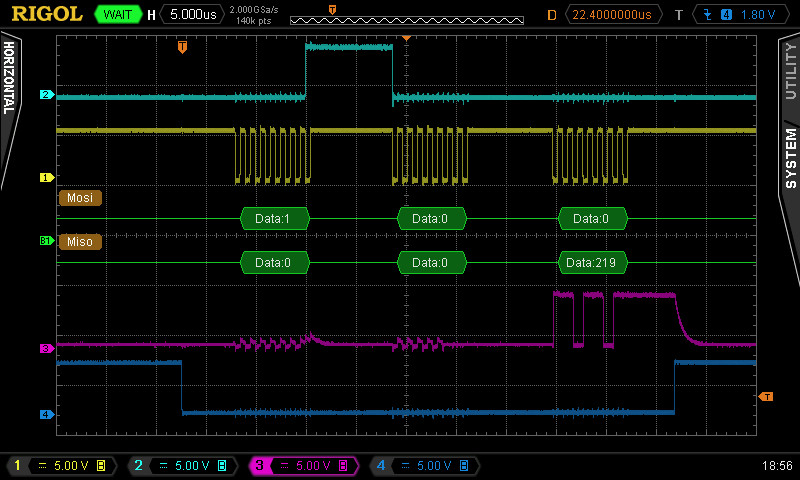800x480 pixels.
Task: Select the Data:219 decoded packet
Action: tap(593, 263)
